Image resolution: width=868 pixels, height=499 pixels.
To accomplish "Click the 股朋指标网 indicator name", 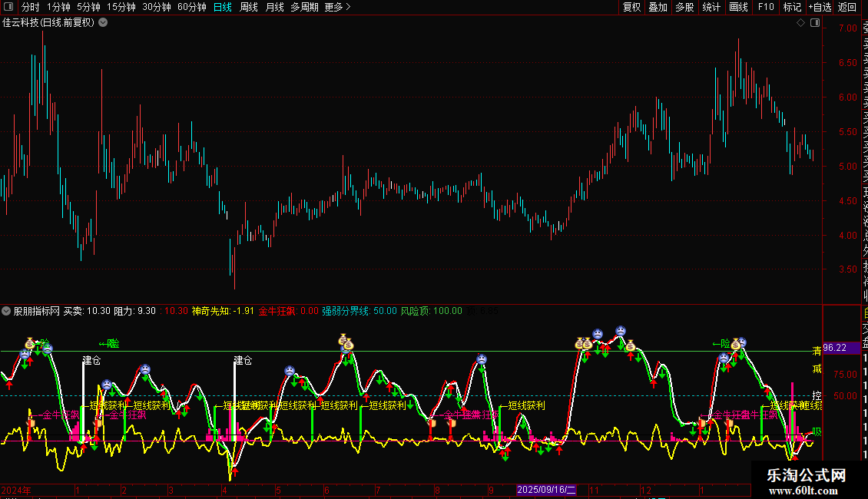I will pos(37,311).
